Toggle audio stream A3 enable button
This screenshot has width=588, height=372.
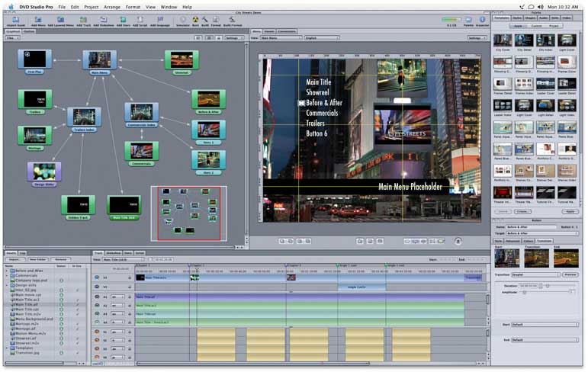[x=97, y=314]
